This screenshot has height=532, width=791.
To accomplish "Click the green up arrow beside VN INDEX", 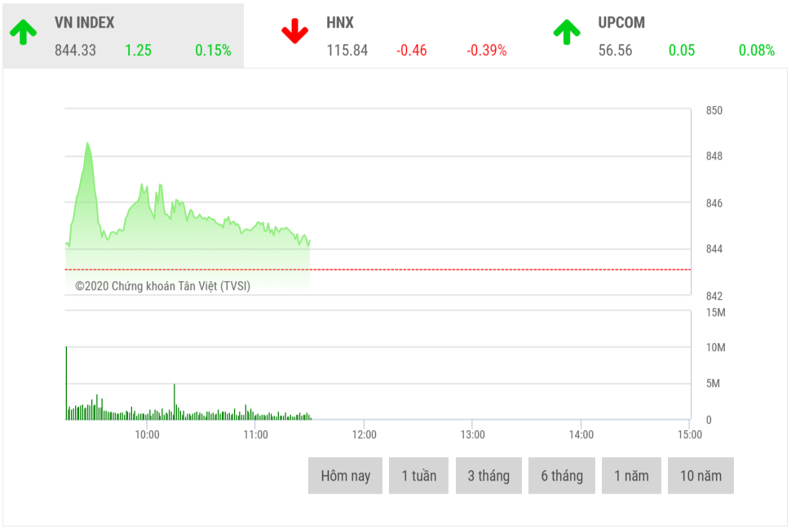I will 24,32.
